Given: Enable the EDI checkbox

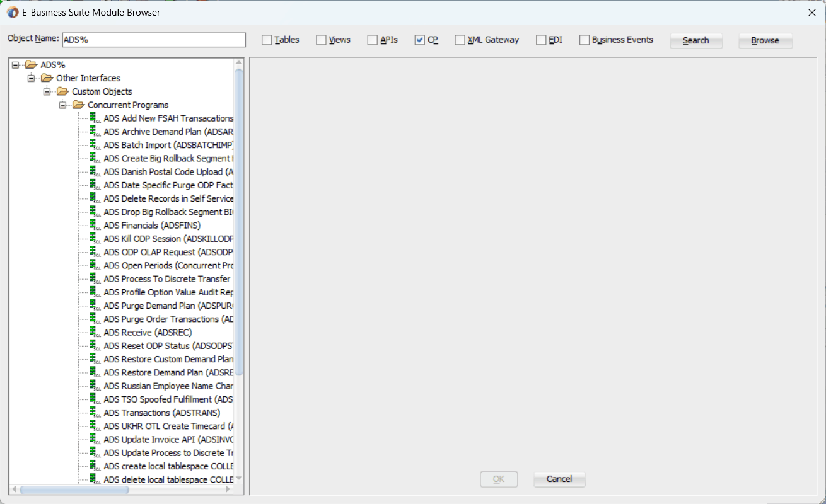Looking at the screenshot, I should click(541, 40).
